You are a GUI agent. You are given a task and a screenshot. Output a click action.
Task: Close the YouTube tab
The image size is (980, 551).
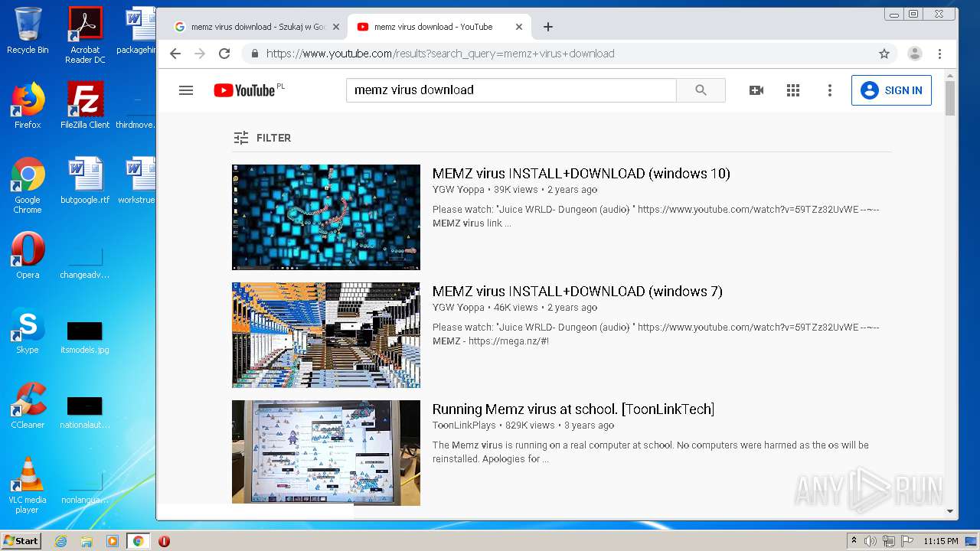pos(519,27)
